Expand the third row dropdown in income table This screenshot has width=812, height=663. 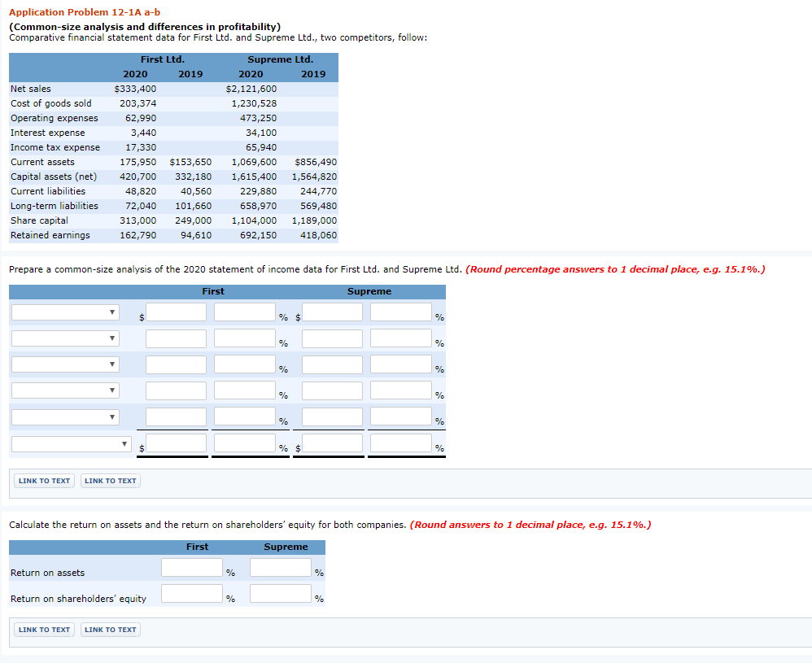tap(65, 364)
